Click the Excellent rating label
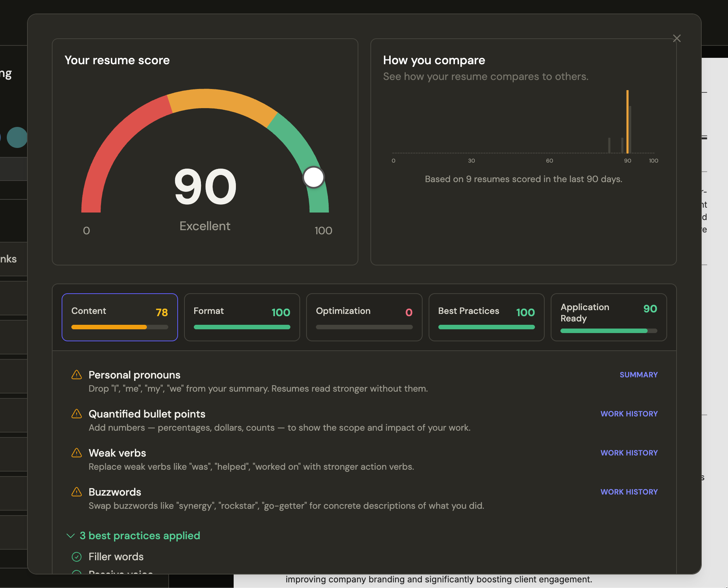The image size is (728, 588). pyautogui.click(x=205, y=226)
